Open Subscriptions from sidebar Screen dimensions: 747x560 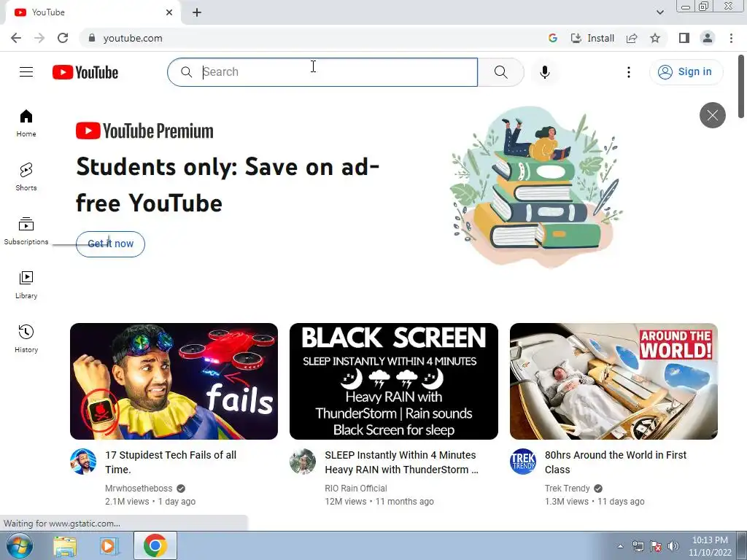(26, 231)
